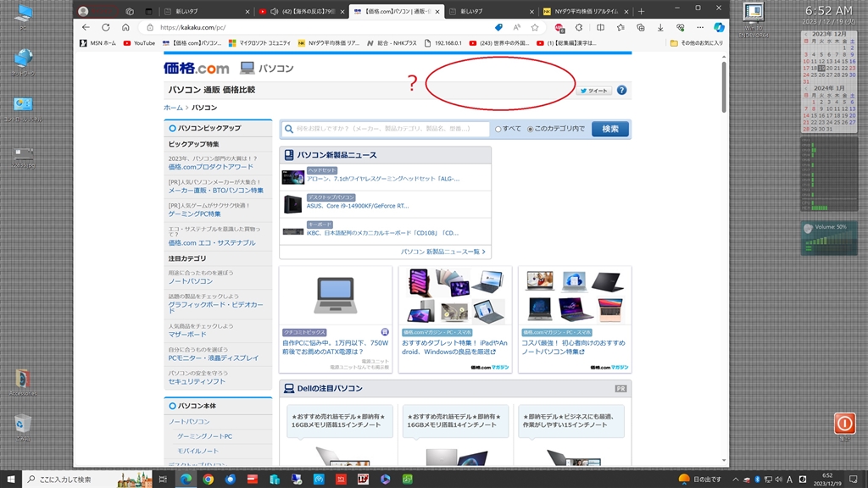The width and height of the screenshot is (868, 488).
Task: Click the Volume 50% gadget
Action: (x=829, y=238)
